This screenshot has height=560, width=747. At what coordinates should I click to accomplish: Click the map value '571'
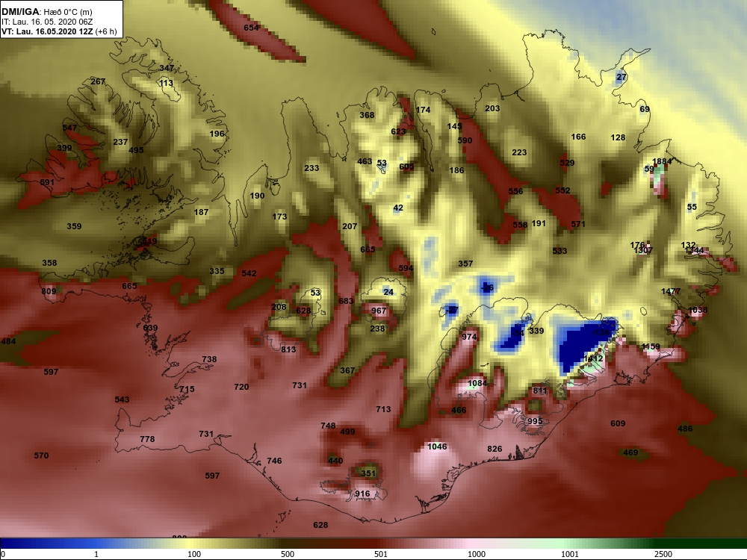(578, 224)
